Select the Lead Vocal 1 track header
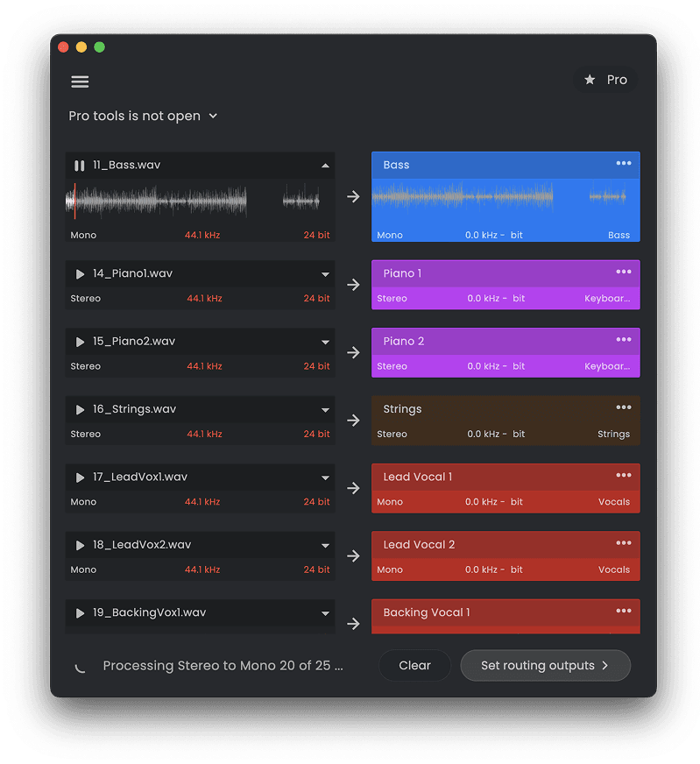The width and height of the screenshot is (700, 764). coord(506,477)
